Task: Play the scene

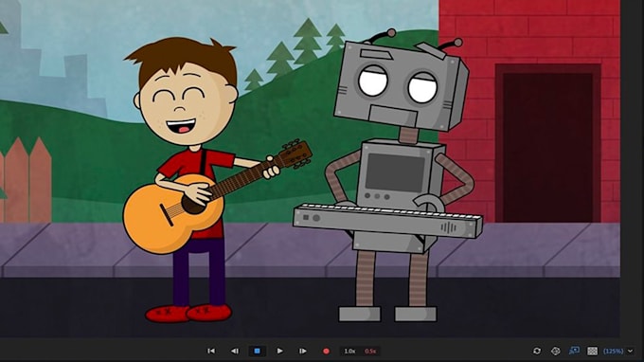Action: tap(279, 351)
